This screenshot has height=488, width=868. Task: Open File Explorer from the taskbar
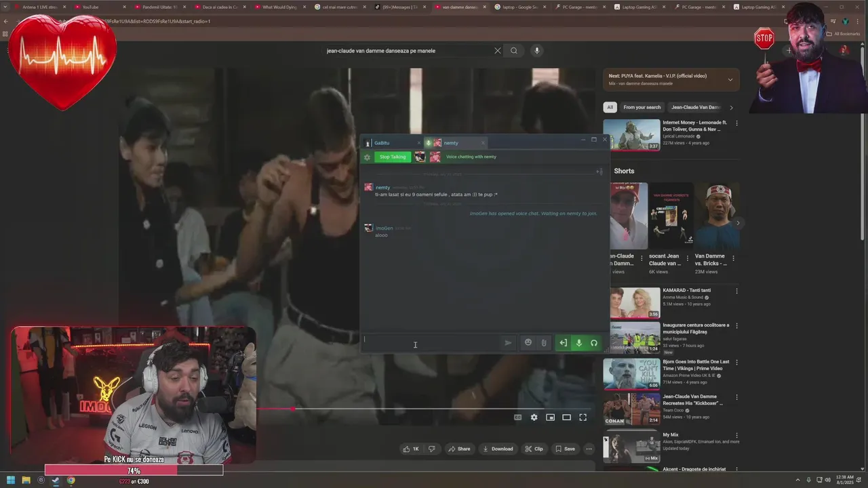(26, 481)
